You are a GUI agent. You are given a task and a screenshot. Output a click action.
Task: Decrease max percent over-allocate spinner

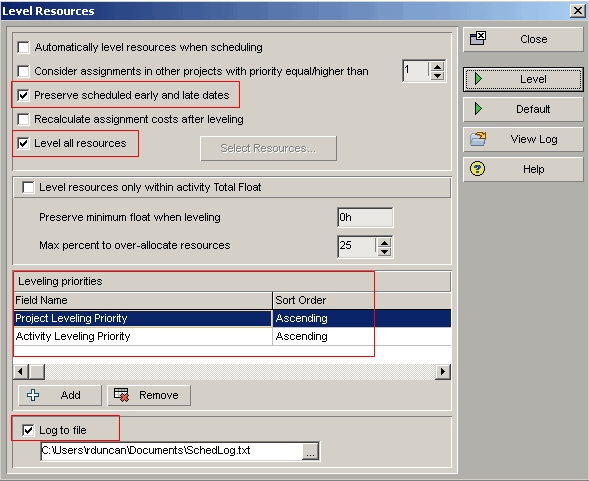(x=384, y=251)
